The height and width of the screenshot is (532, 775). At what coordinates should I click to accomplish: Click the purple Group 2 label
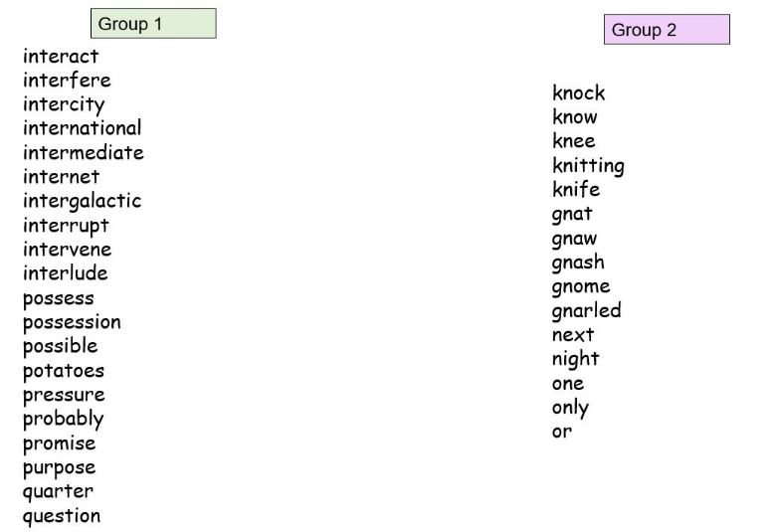click(666, 30)
